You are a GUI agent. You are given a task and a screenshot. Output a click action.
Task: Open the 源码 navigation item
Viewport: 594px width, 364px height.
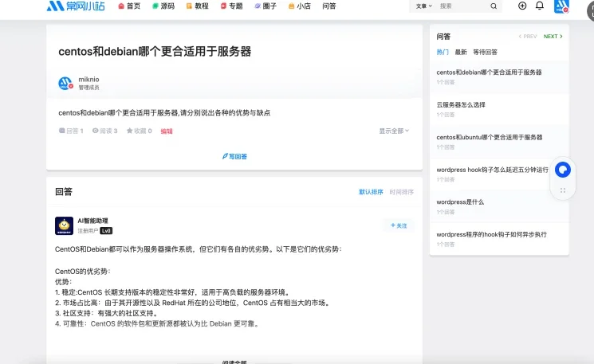(163, 6)
